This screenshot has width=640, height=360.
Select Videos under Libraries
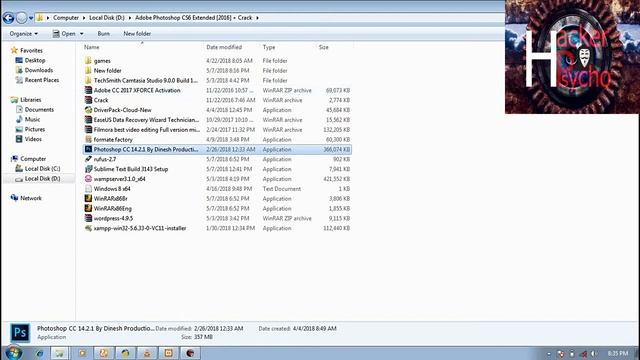point(33,139)
